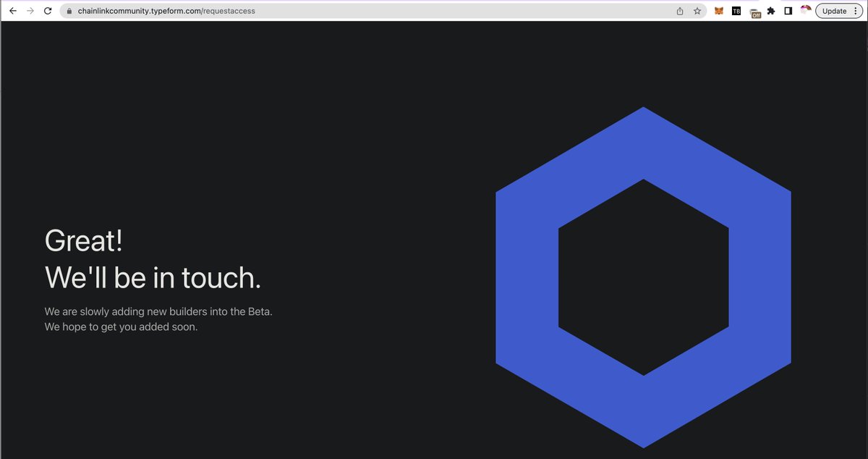This screenshot has height=459, width=868.
Task: Open the user profile avatar
Action: point(805,11)
